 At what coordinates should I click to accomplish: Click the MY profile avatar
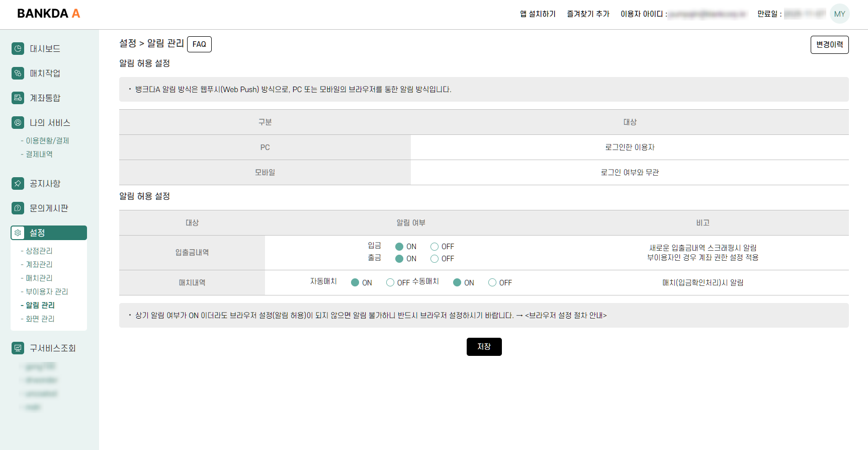click(839, 14)
